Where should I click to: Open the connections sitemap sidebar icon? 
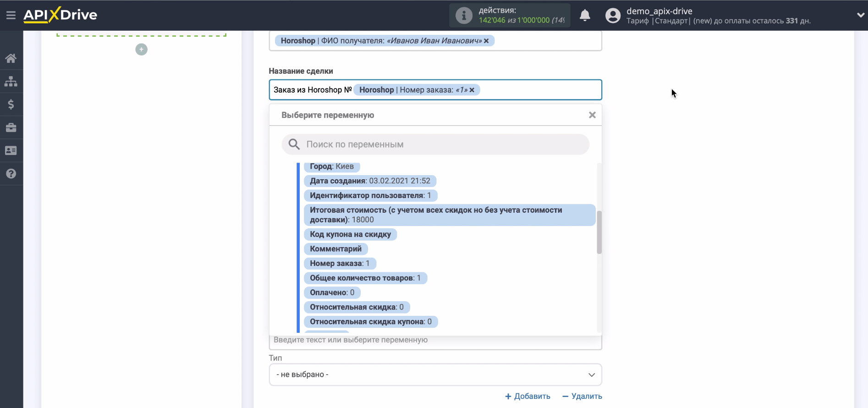pos(11,82)
